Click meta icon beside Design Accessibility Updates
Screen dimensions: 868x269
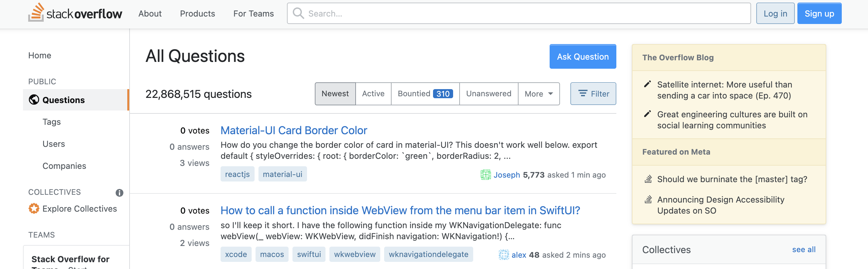coord(648,200)
